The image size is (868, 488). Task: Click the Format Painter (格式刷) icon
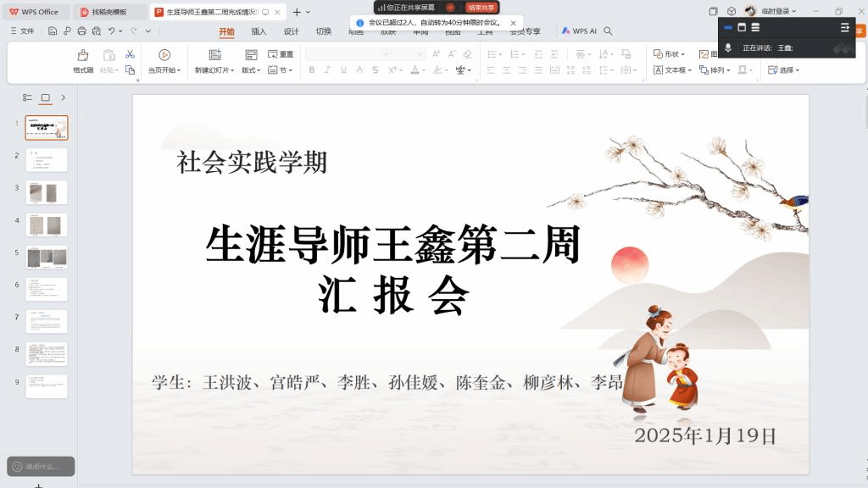(83, 55)
